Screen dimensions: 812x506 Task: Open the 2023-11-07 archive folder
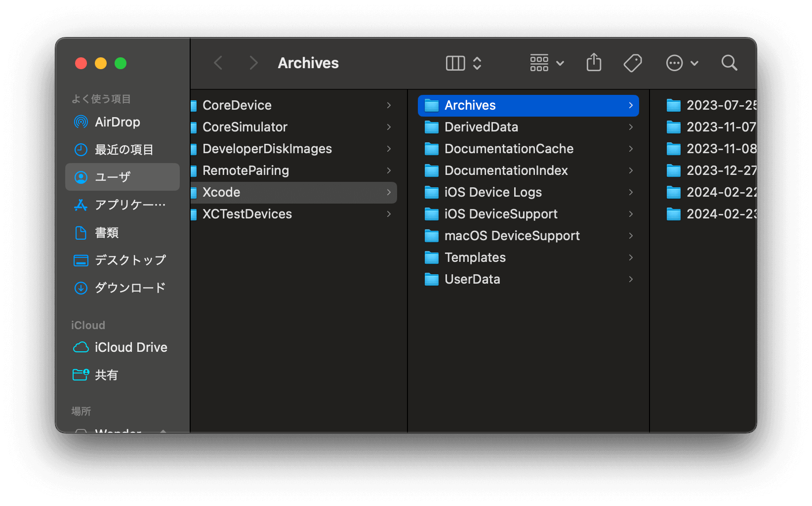coord(711,127)
